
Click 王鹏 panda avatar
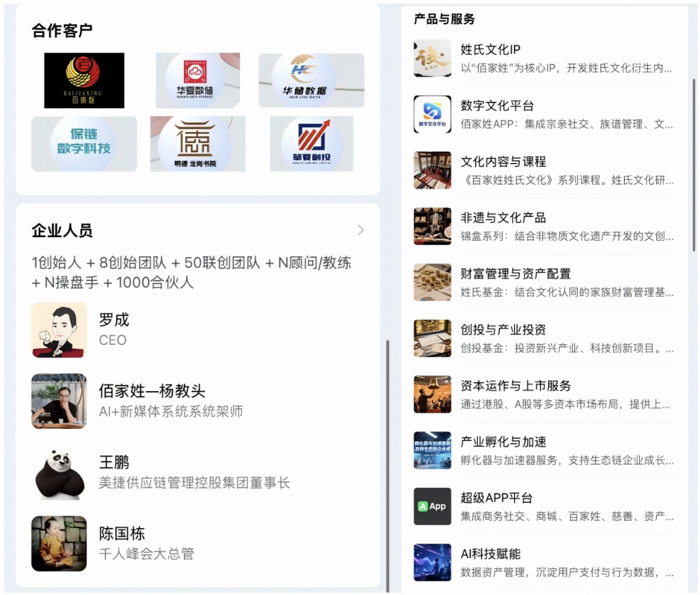59,472
